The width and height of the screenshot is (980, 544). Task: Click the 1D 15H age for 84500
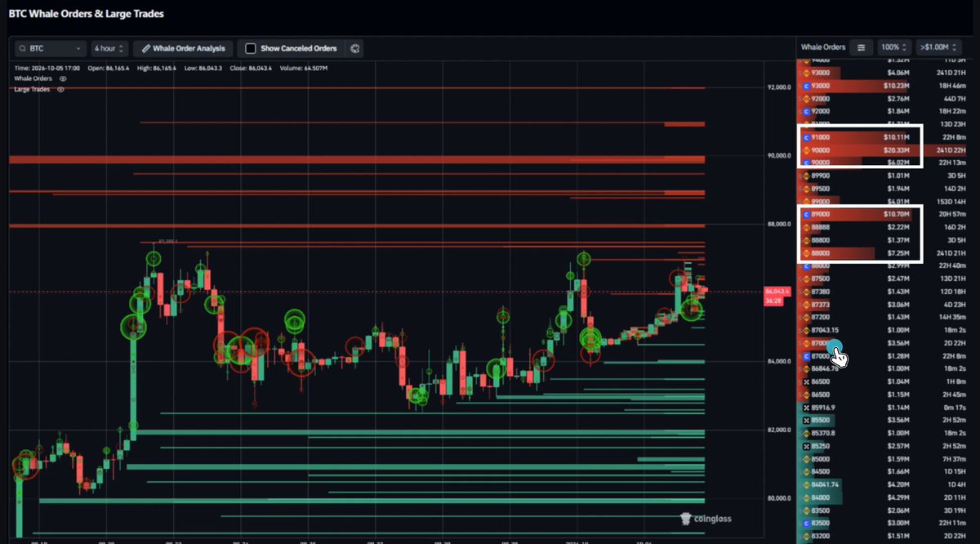955,471
